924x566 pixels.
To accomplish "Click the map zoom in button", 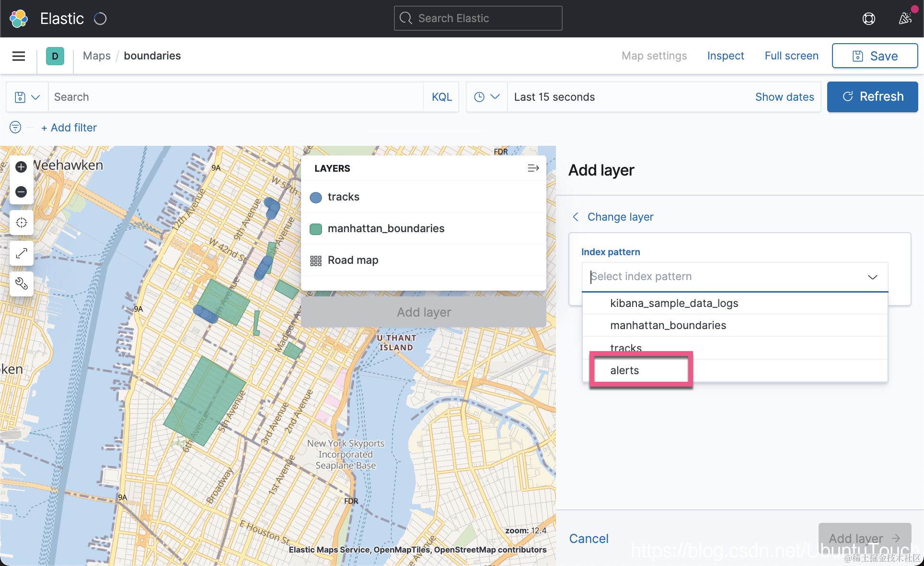I will coord(21,167).
